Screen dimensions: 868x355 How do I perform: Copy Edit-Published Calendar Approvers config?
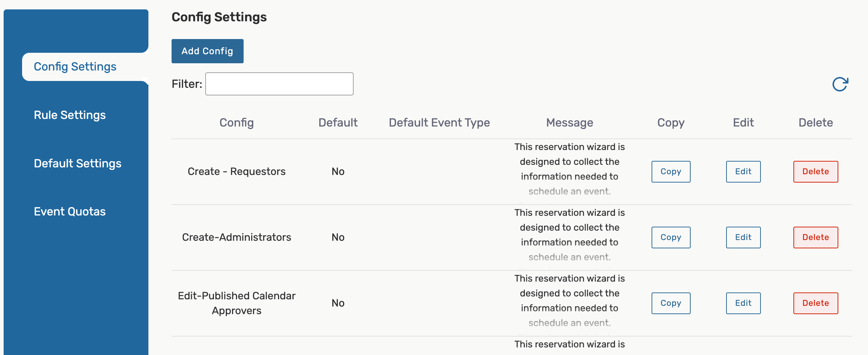[x=671, y=303]
